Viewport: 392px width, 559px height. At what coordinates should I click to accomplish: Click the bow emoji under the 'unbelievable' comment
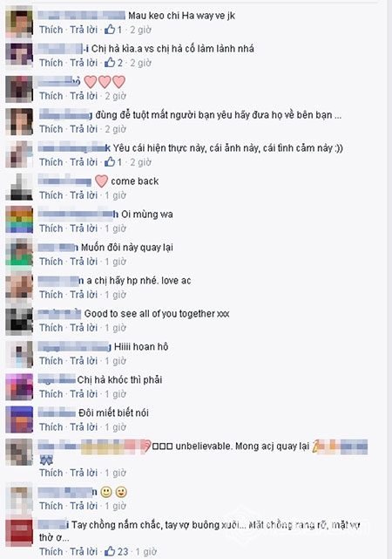pyautogui.click(x=46, y=460)
